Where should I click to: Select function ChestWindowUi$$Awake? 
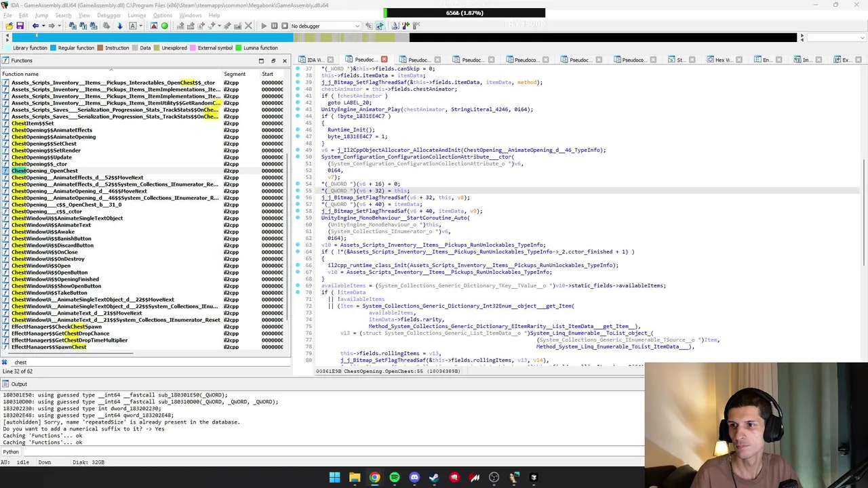pyautogui.click(x=43, y=232)
